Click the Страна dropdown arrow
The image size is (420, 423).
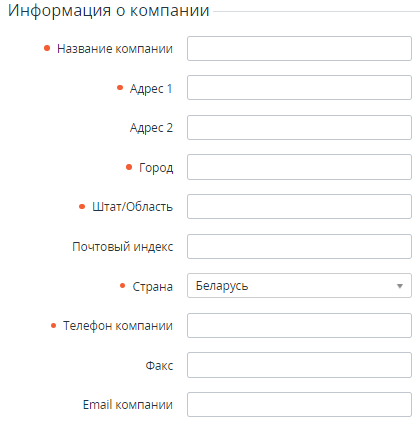(x=400, y=286)
